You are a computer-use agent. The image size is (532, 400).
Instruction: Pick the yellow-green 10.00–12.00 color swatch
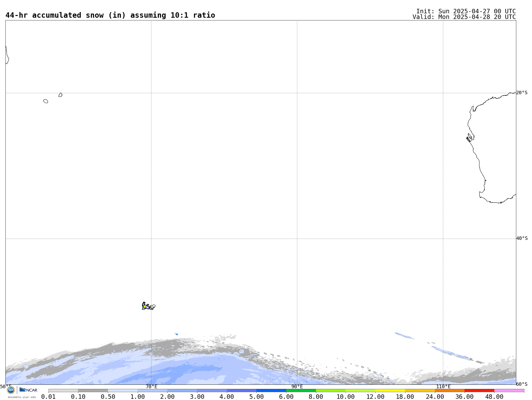click(x=361, y=391)
